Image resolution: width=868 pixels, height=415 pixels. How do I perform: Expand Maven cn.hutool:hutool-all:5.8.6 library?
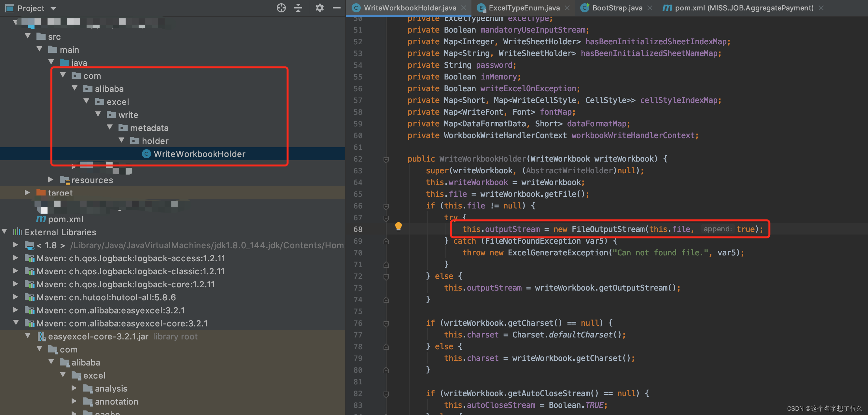click(x=16, y=297)
